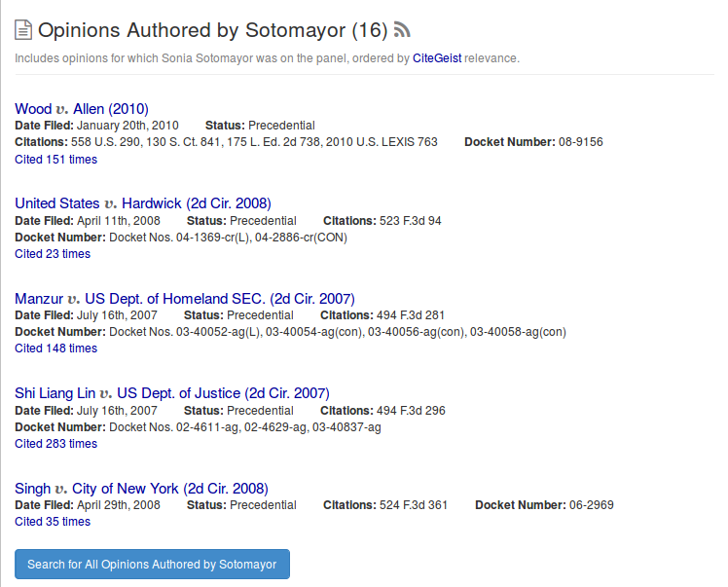
Task: Open the United States v. Hardwick case
Action: click(x=142, y=203)
